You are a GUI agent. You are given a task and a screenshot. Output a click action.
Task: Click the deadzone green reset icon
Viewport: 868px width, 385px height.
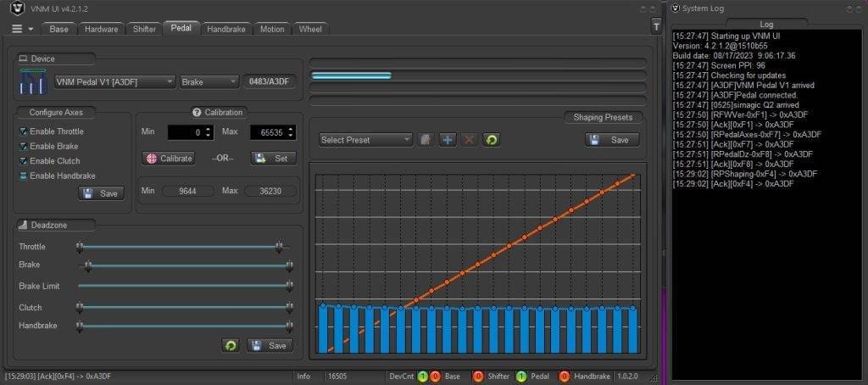(231, 345)
